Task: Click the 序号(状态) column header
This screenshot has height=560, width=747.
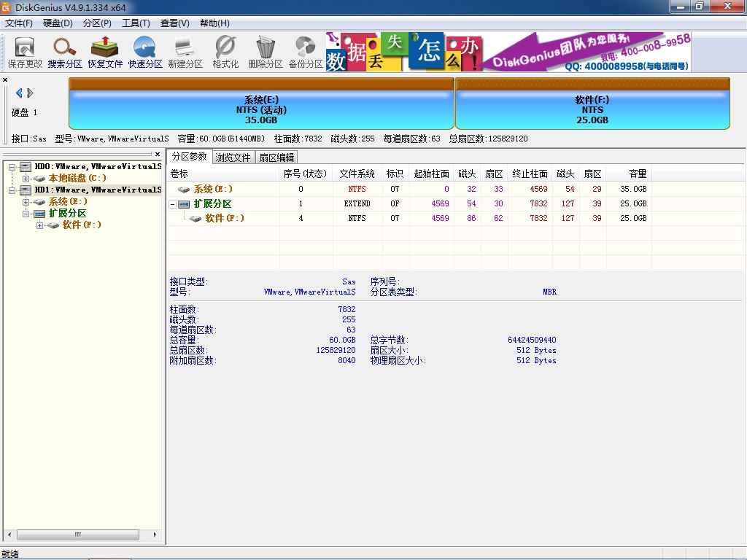Action: tap(306, 174)
